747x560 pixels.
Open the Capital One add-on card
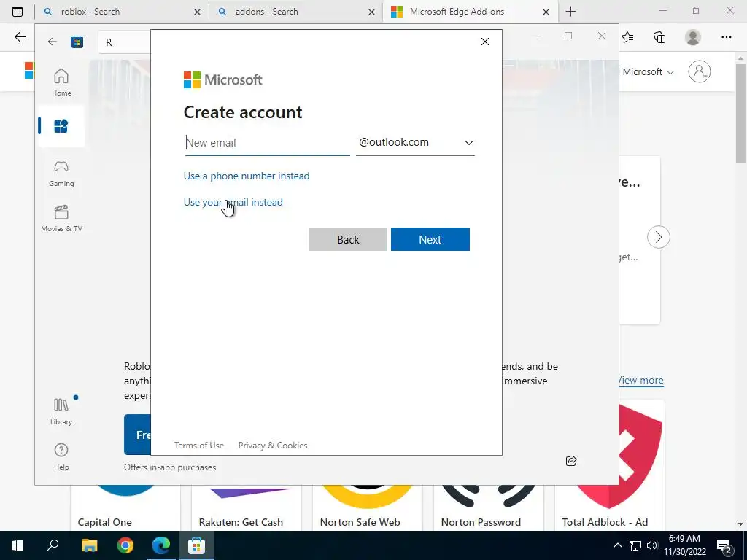point(125,507)
